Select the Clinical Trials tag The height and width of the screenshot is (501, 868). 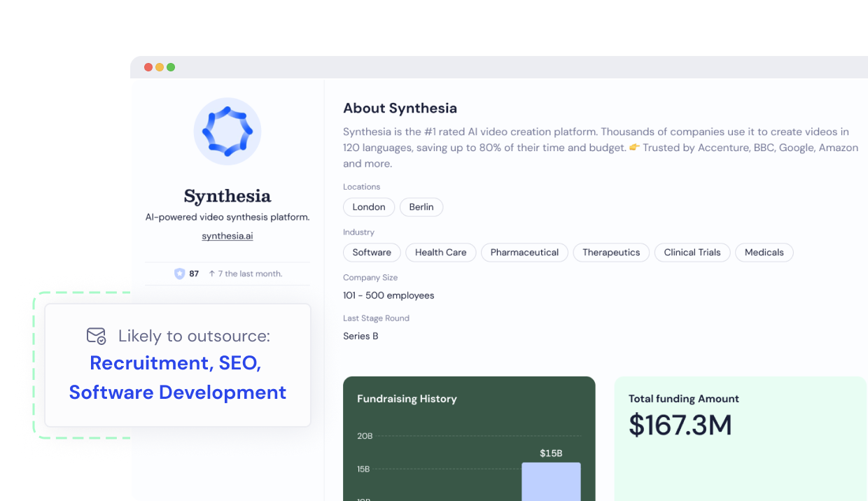tap(692, 253)
